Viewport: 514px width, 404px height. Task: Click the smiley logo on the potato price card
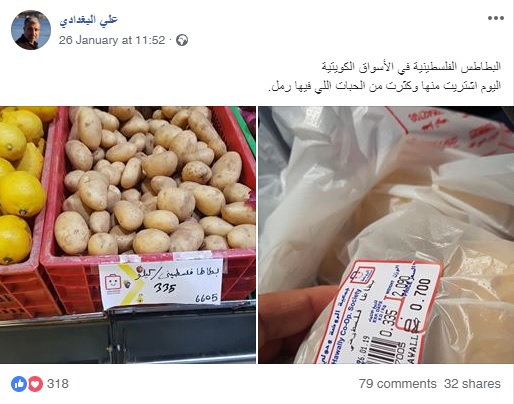(x=112, y=283)
